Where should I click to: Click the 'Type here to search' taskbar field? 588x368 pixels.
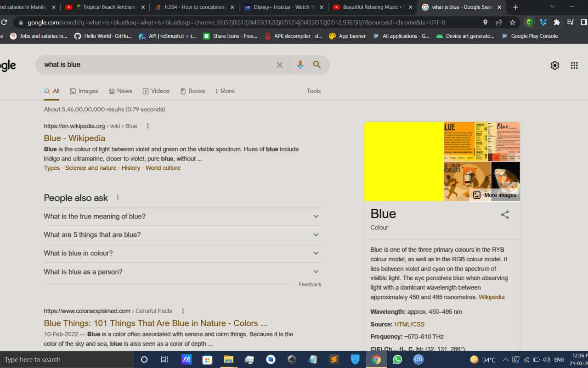click(64, 359)
